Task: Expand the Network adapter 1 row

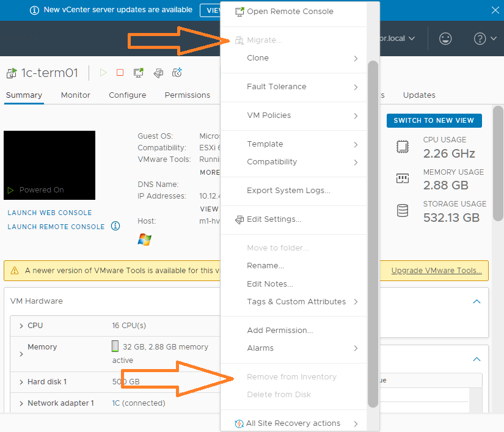Action: point(21,403)
